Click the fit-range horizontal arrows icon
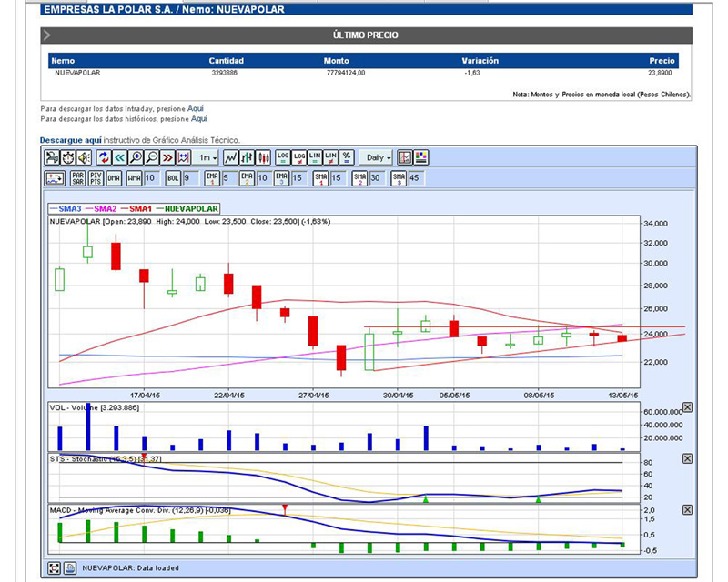 coord(184,158)
